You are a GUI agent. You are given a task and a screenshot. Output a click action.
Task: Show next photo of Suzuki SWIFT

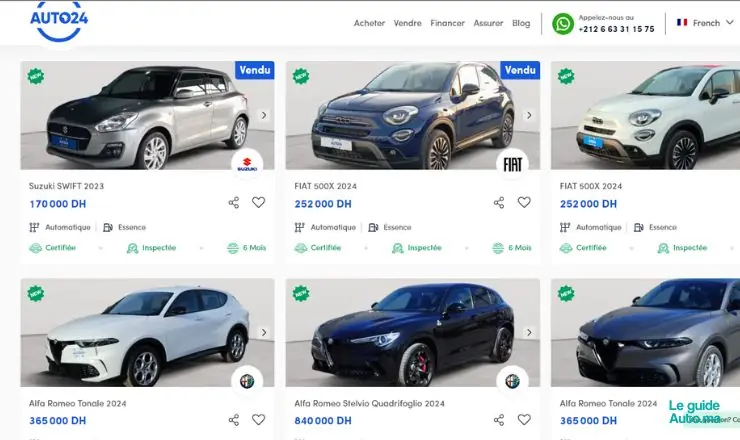pos(264,115)
